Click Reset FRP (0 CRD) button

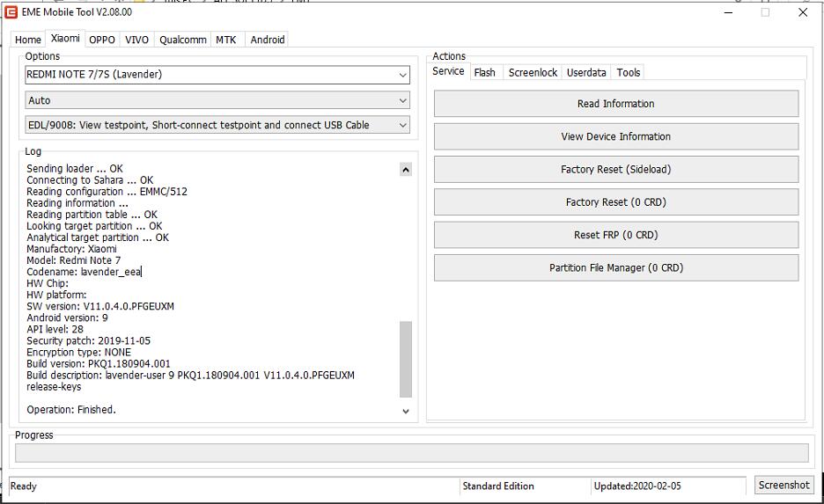(x=616, y=235)
